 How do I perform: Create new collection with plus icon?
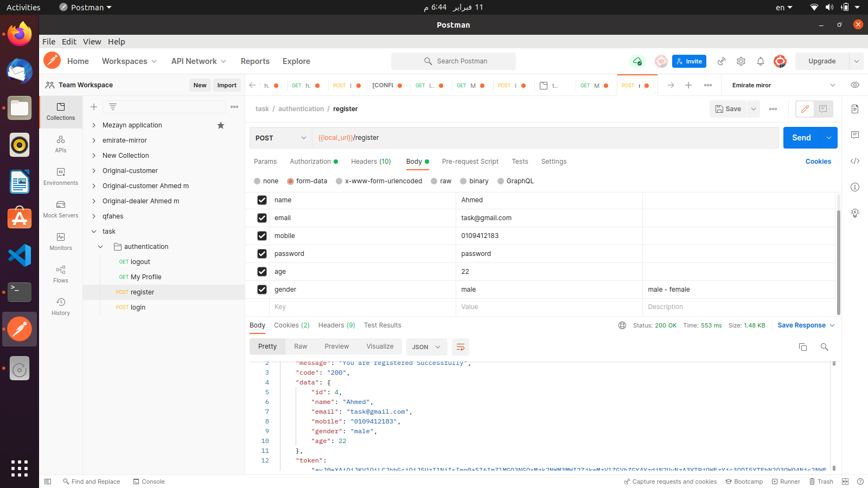click(94, 107)
